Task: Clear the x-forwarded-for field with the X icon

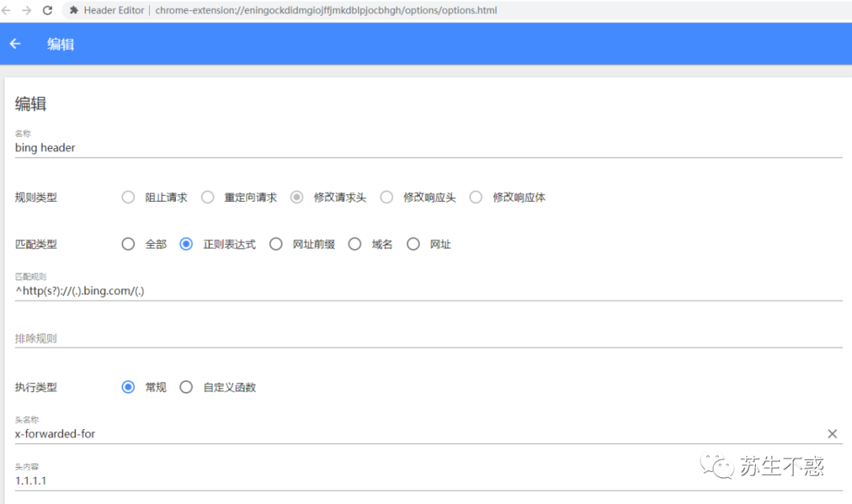Action: click(x=832, y=433)
